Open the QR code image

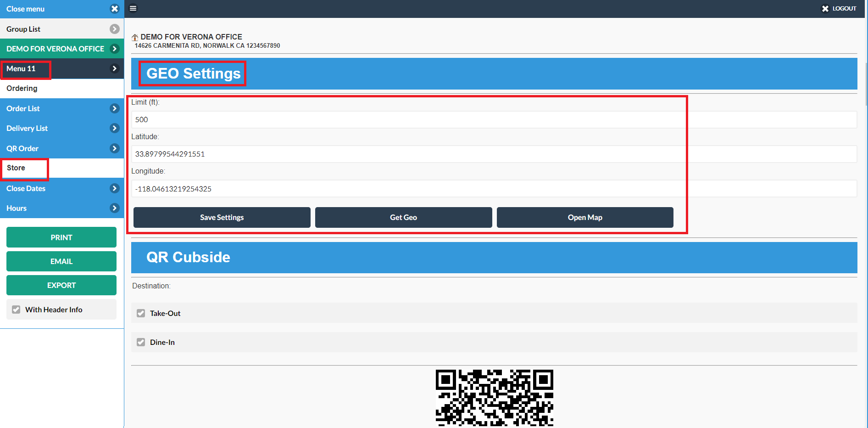pos(494,398)
